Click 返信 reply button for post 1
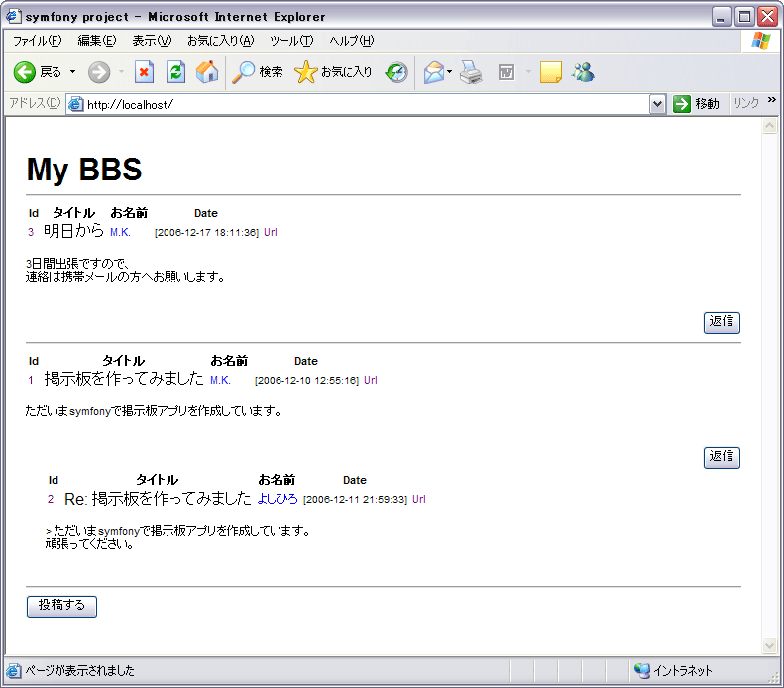 [x=722, y=457]
